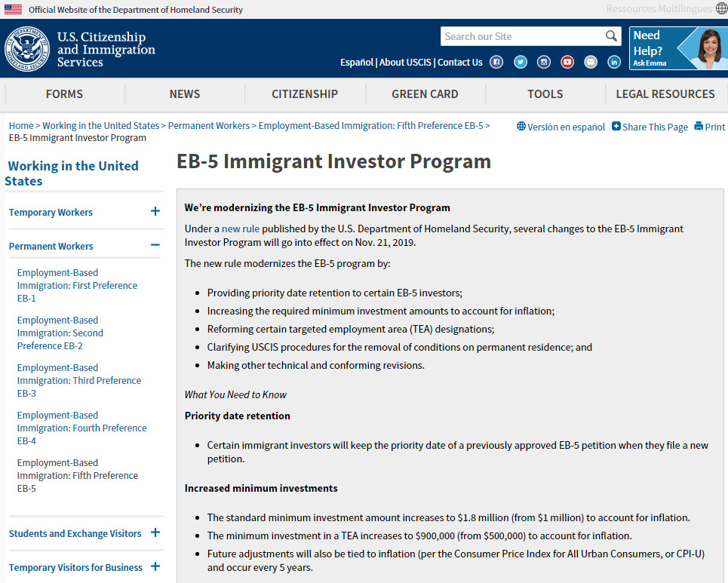The height and width of the screenshot is (583, 728).
Task: Click the U.S. Citizenship and Immigration Services title
Action: [106, 49]
